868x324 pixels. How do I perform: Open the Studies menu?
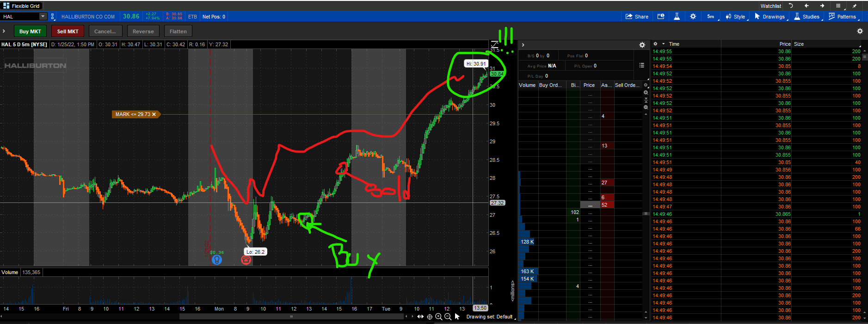click(x=807, y=17)
